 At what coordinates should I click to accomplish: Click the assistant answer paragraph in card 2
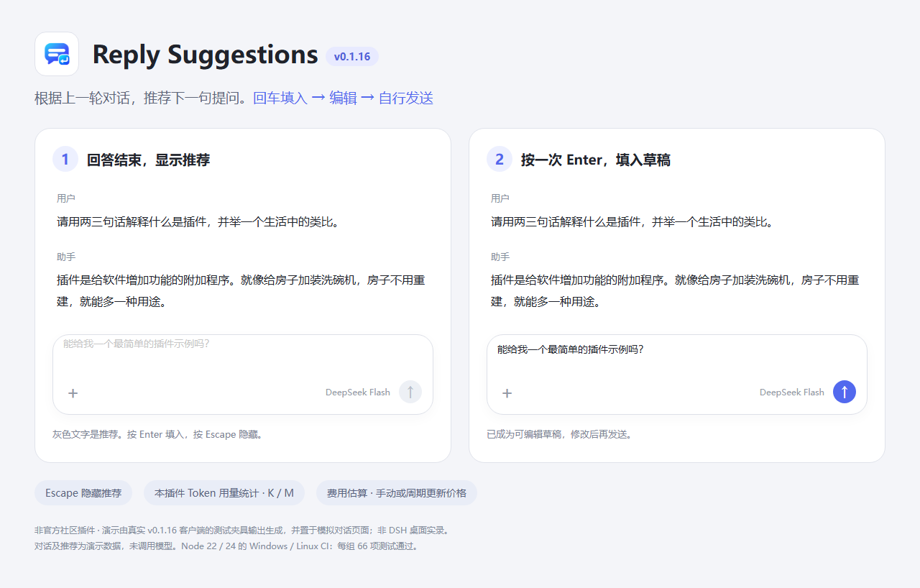675,291
